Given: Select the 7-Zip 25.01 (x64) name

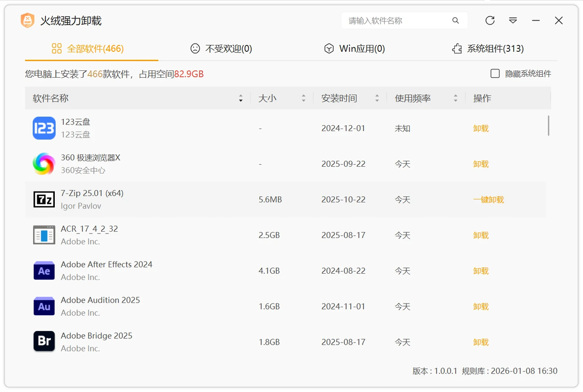Looking at the screenshot, I should pos(92,193).
